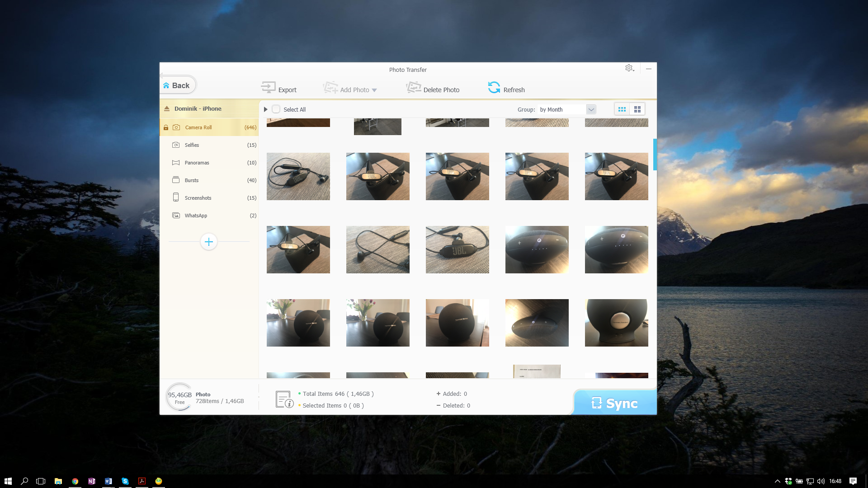Select the JBL earphones cable thumbnail
The height and width of the screenshot is (488, 868).
[x=298, y=176]
